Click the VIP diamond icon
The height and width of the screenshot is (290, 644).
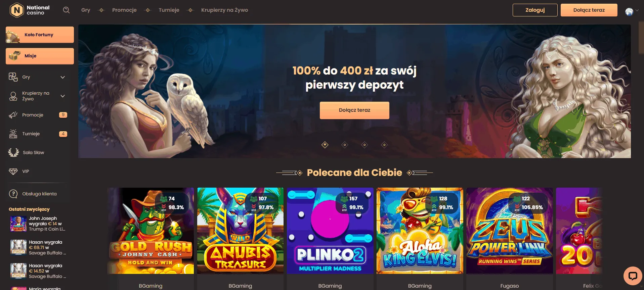pyautogui.click(x=13, y=172)
